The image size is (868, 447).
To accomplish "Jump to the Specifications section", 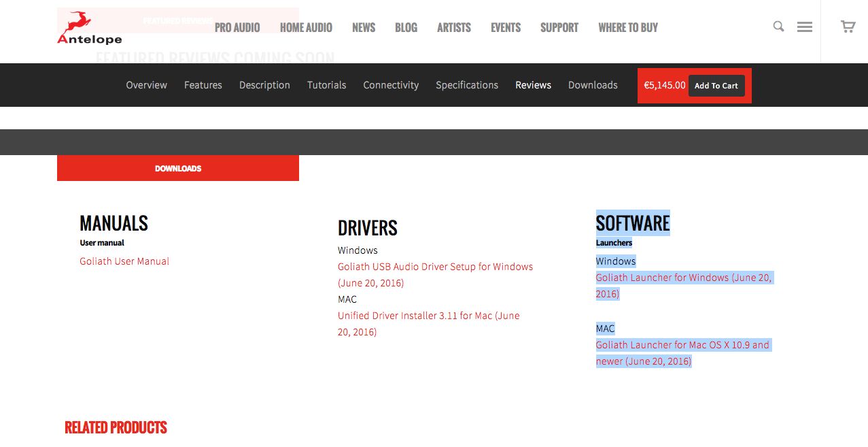I will coord(467,85).
